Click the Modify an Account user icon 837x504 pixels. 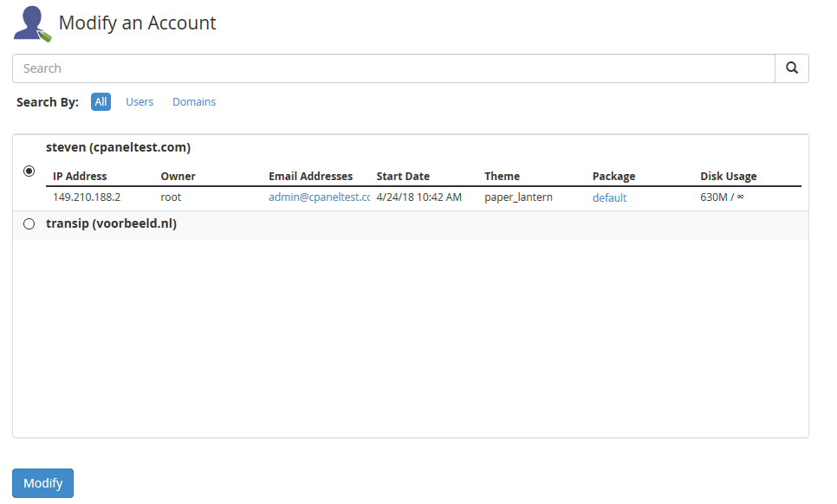coord(32,23)
